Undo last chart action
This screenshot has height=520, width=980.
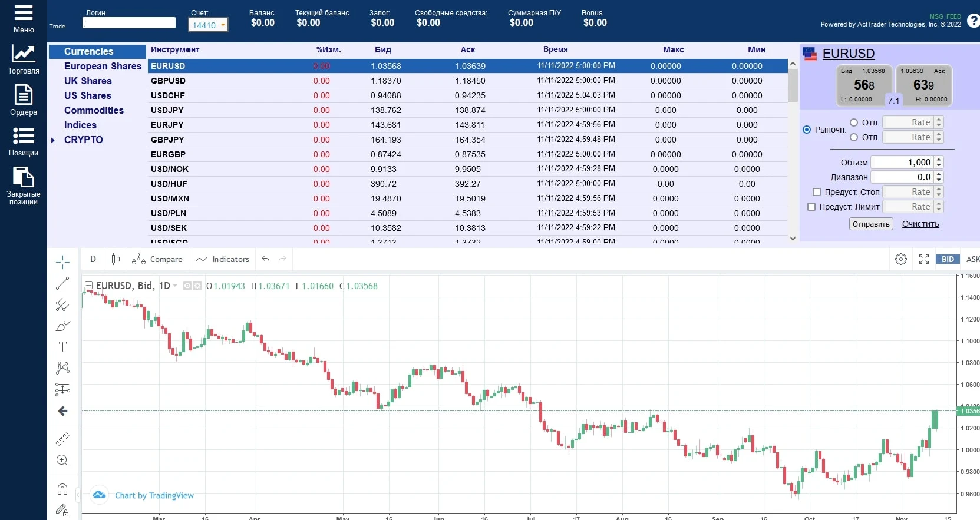click(266, 259)
